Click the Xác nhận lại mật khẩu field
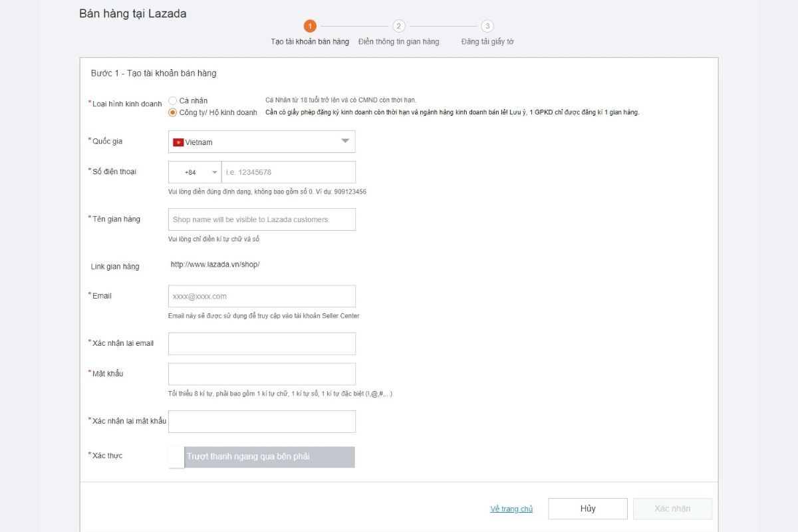 click(262, 422)
